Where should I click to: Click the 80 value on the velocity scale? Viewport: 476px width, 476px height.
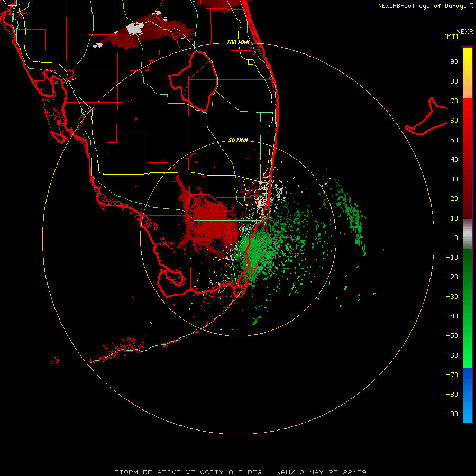(454, 81)
